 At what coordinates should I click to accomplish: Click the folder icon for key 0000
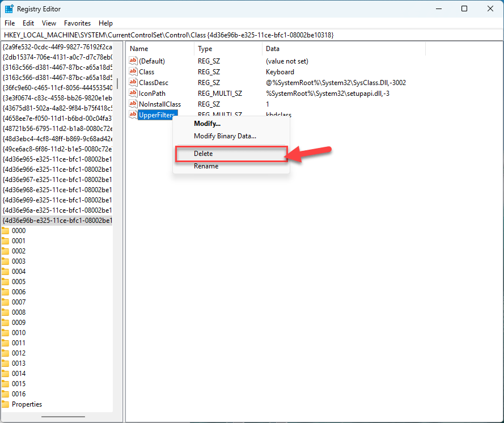click(x=6, y=231)
